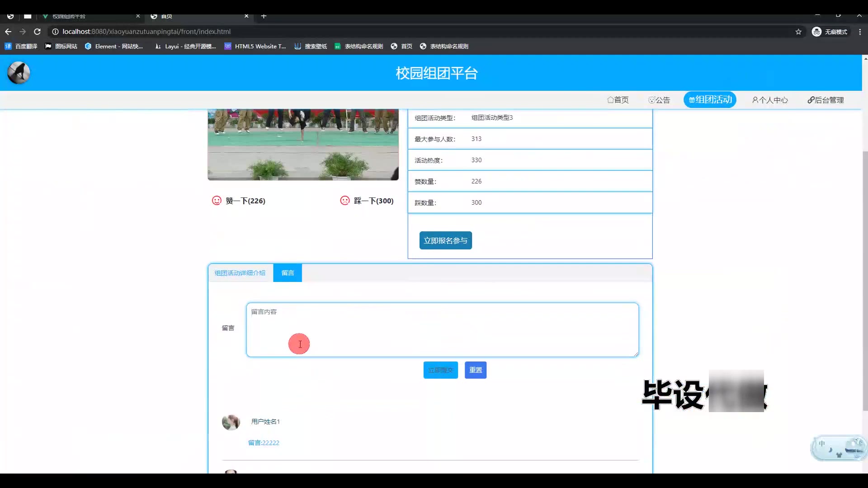Click the site logo avatar in header
Viewport: 868px width, 488px height.
[19, 73]
